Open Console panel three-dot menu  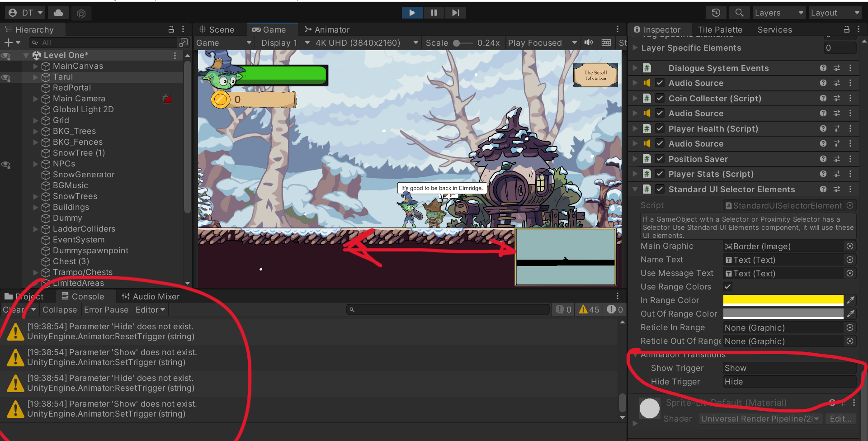[x=618, y=296]
